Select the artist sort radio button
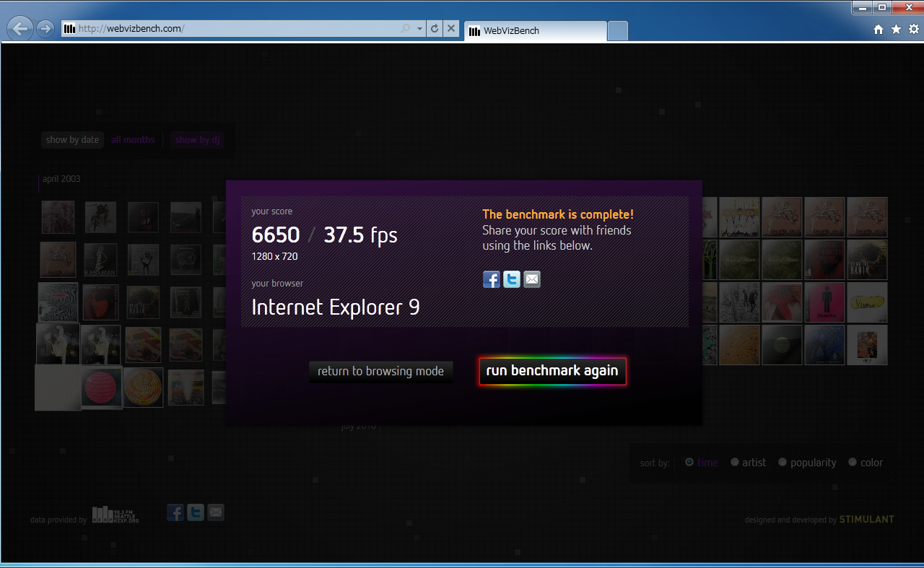Screen dimensions: 924x568 tap(735, 463)
